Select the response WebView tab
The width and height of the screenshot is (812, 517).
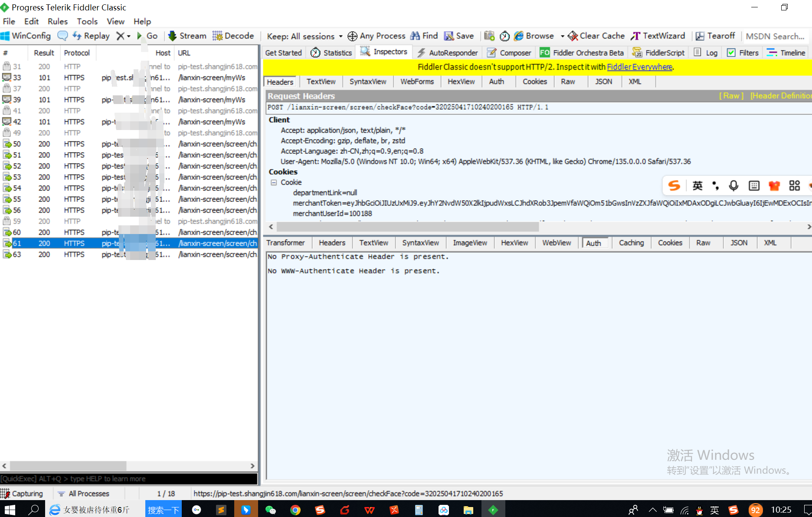pos(557,243)
